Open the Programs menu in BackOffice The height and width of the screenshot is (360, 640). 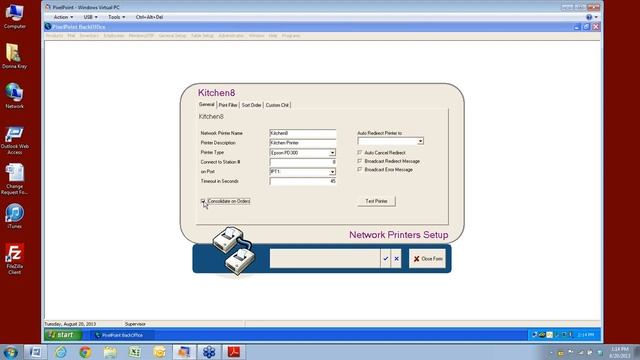[291, 36]
